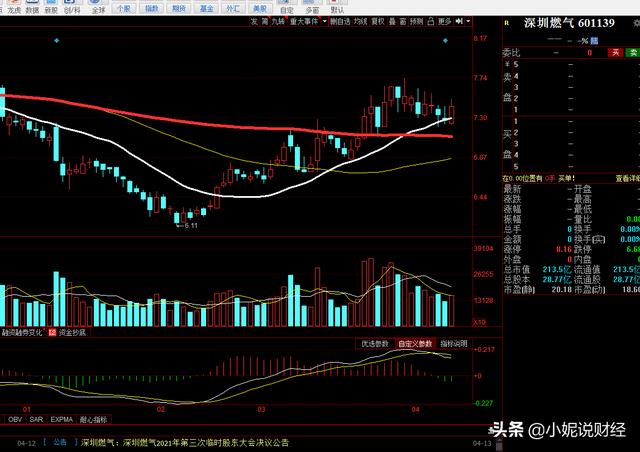This screenshot has height=452, width=640.
Task: Toggle the 九转 indicator
Action: 278,21
